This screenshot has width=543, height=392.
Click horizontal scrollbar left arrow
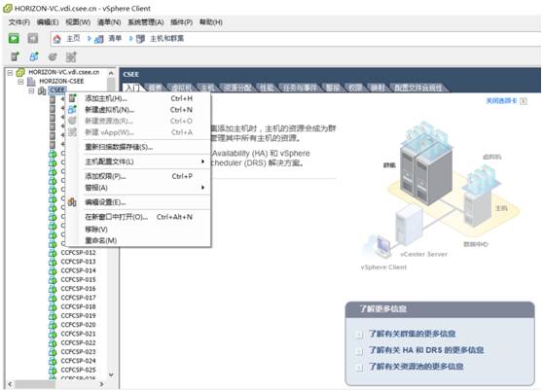click(x=10, y=384)
